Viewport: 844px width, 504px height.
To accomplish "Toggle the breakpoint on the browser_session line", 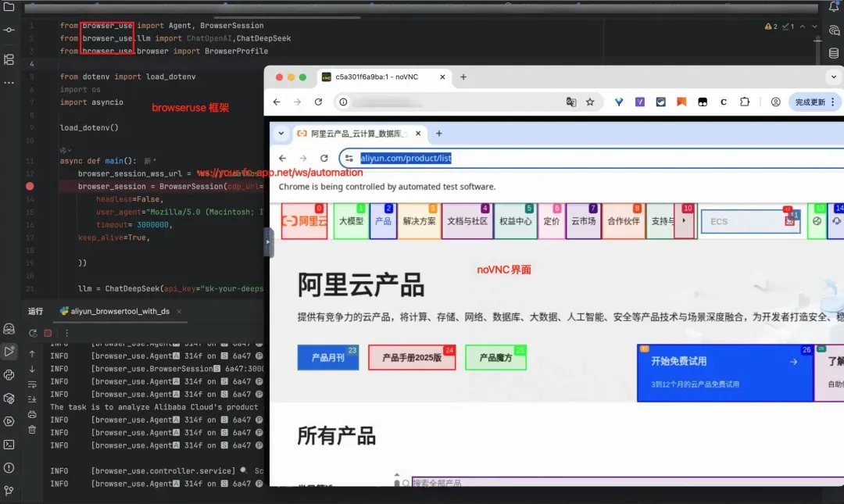I will click(29, 186).
